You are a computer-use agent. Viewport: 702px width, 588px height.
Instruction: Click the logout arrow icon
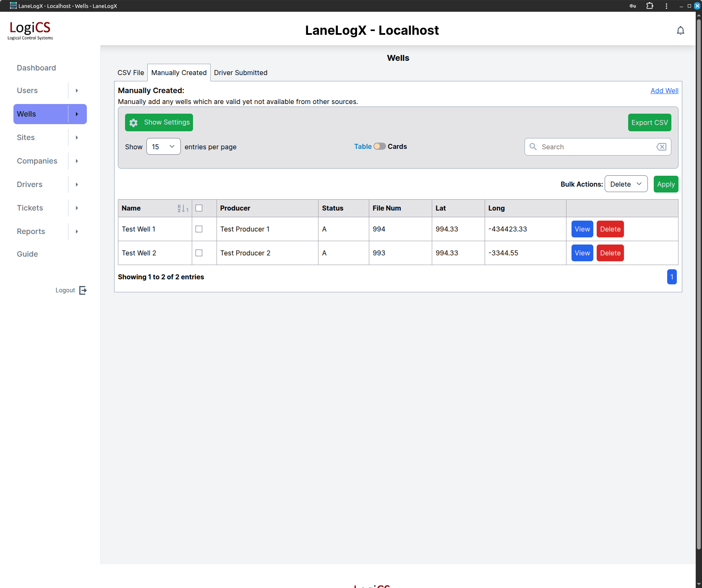(x=83, y=290)
